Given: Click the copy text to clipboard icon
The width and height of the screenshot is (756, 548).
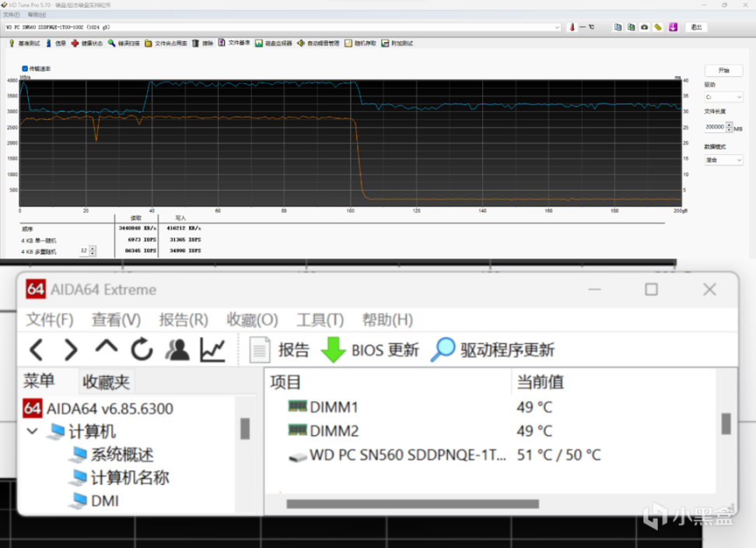Looking at the screenshot, I should [x=618, y=27].
